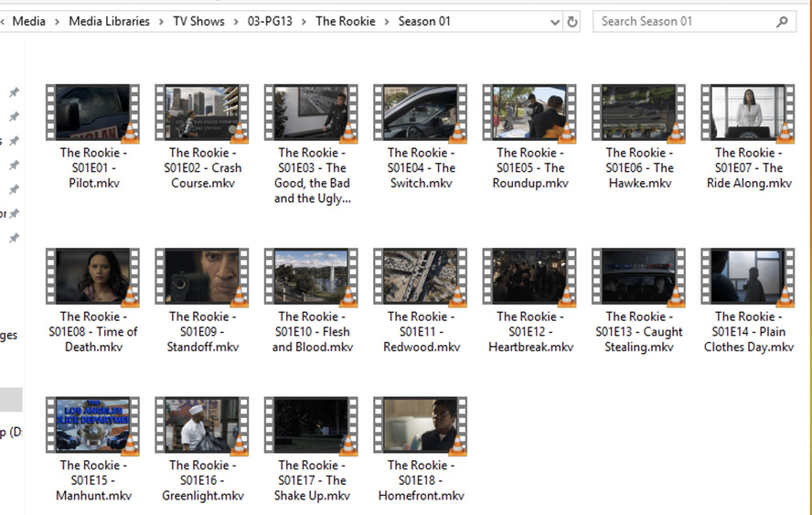Click file name S01E11 - Redwood.mkv
The image size is (812, 515).
tap(421, 331)
